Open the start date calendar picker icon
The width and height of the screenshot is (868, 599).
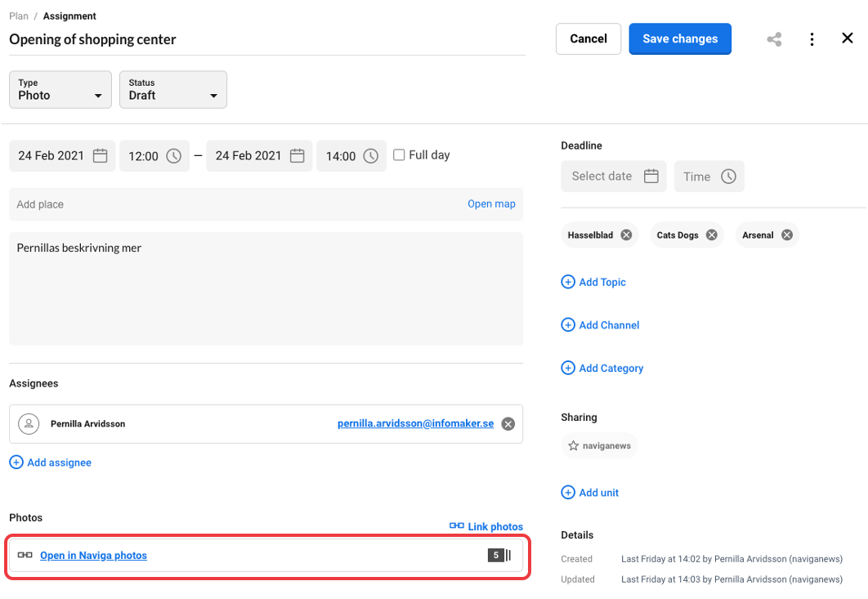click(100, 156)
